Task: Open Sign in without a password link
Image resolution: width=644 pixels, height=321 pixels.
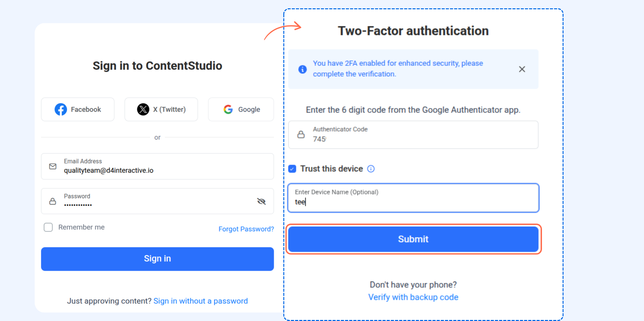Action: tap(201, 301)
